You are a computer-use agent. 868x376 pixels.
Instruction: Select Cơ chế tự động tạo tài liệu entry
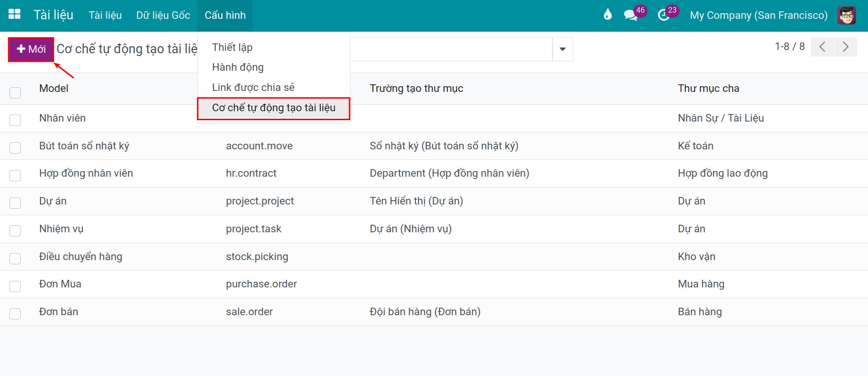pyautogui.click(x=274, y=107)
